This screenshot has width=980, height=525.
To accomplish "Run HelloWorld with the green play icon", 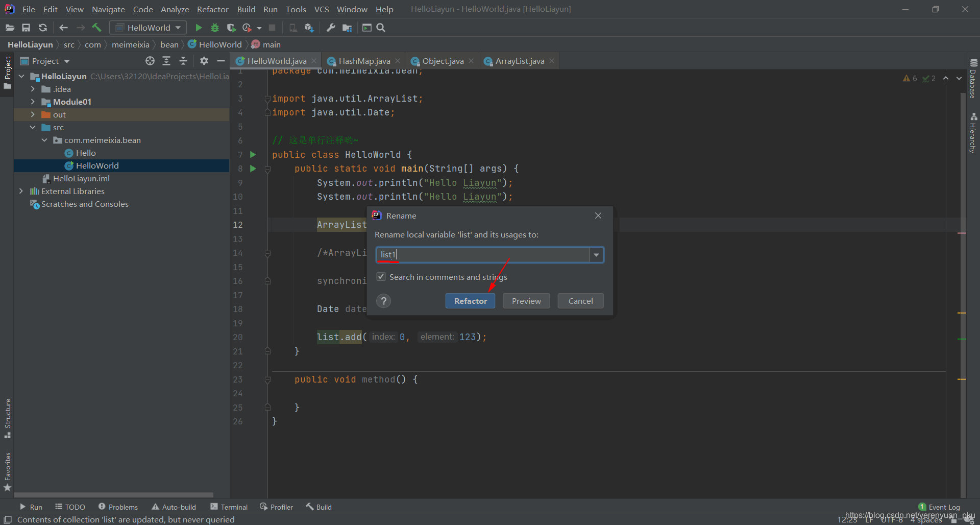I will 199,28.
